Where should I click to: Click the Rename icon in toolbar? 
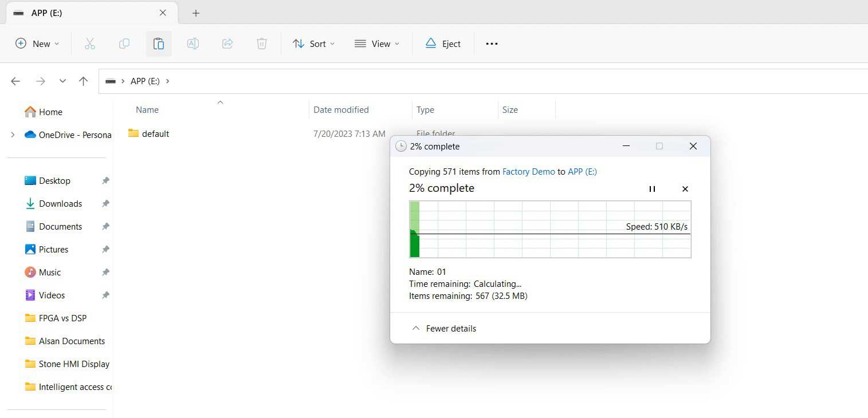pos(193,44)
